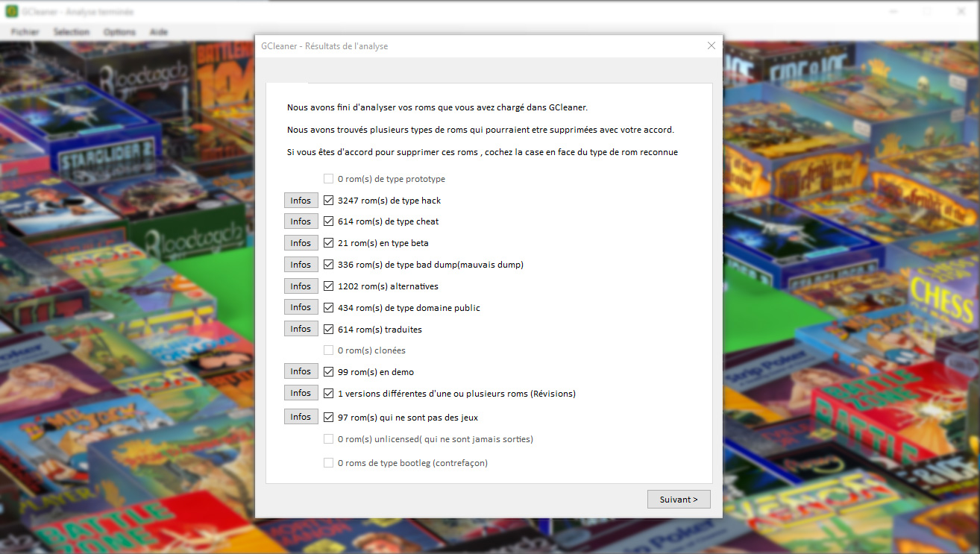Viewport: 980px width, 554px height.
Task: Click the '99 rom(s) en demo' label
Action: pyautogui.click(x=376, y=372)
